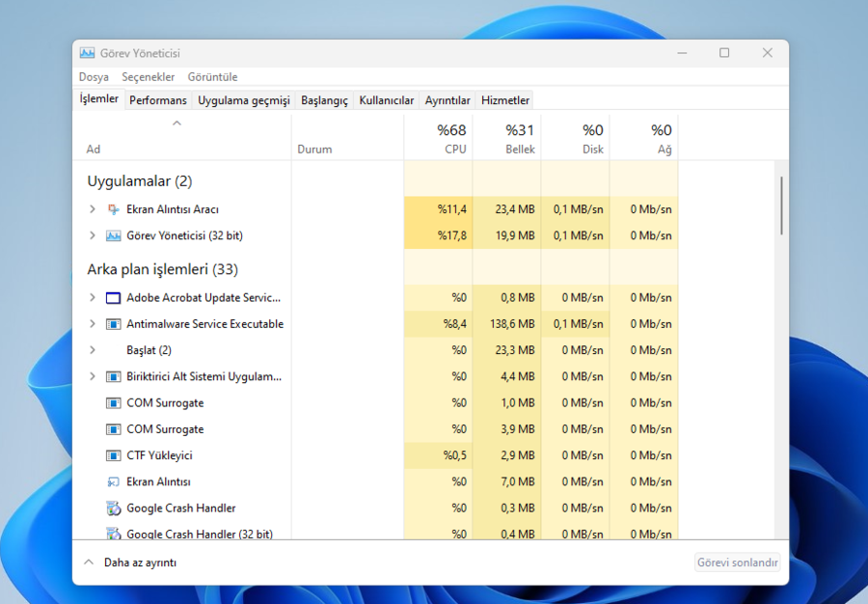Switch to the Başlangıç tab

click(324, 100)
